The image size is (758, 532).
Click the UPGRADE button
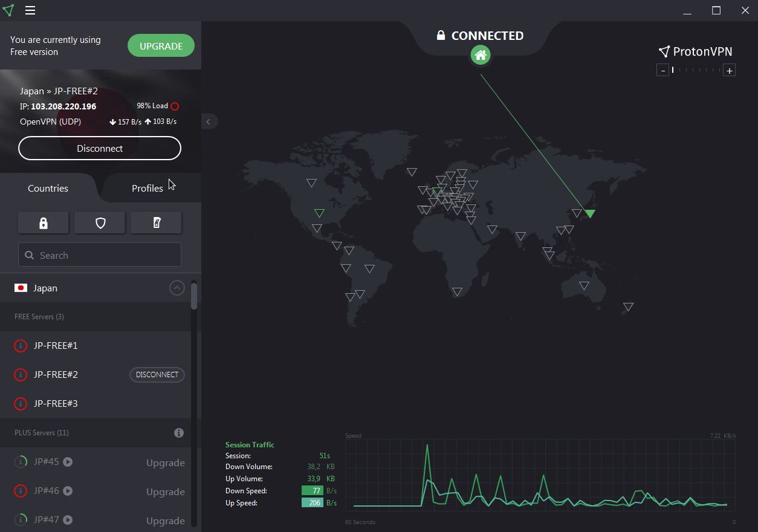pyautogui.click(x=161, y=46)
